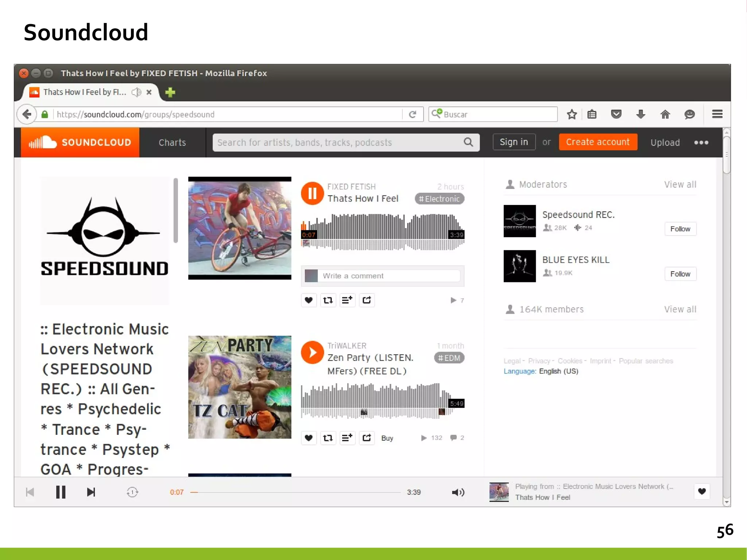Follow Speedsound REC.
Viewport: 747px width, 560px height.
point(680,229)
